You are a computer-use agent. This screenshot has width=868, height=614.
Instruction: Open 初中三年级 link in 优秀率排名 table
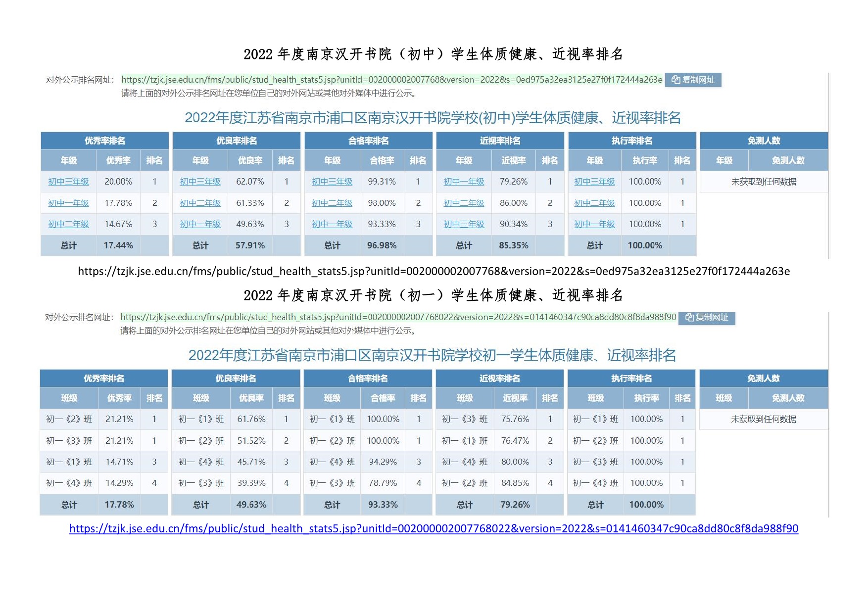click(69, 182)
